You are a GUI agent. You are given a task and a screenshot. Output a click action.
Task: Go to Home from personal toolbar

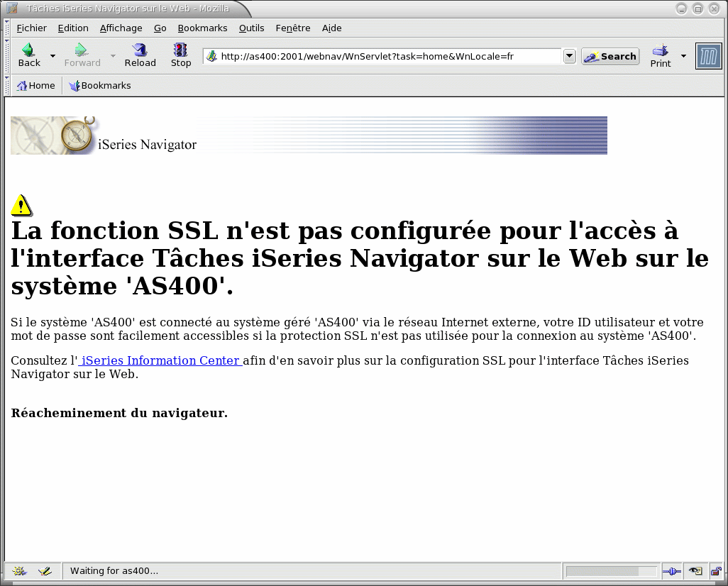pyautogui.click(x=35, y=85)
